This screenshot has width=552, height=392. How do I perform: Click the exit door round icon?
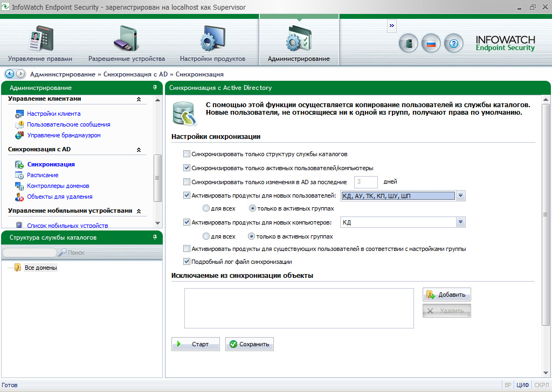409,44
